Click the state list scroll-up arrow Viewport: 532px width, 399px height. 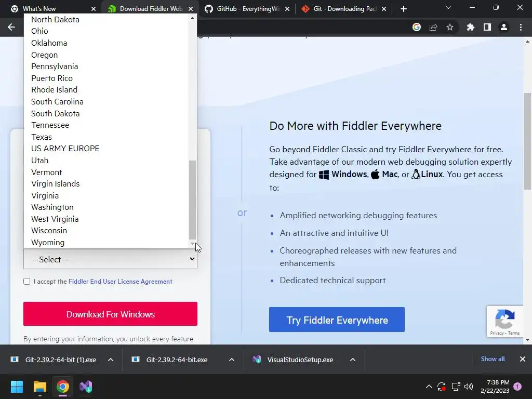(x=192, y=18)
